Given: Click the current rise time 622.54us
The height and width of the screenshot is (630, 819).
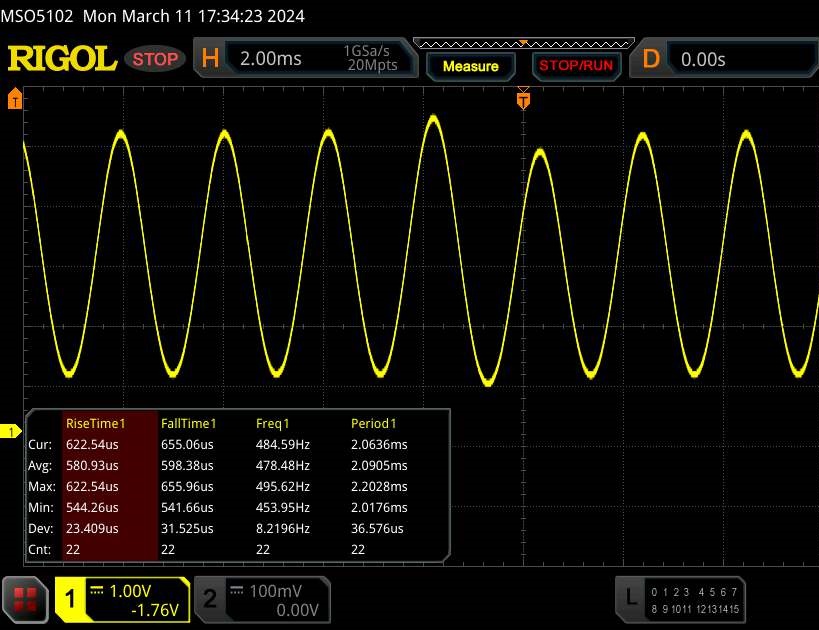Looking at the screenshot, I should pyautogui.click(x=92, y=445).
